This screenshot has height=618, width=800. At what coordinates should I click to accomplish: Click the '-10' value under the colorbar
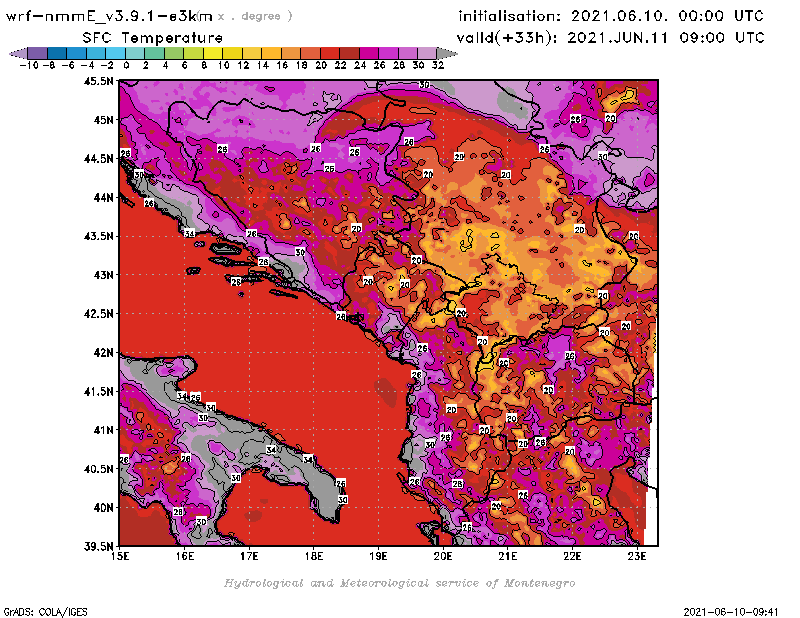click(x=29, y=65)
